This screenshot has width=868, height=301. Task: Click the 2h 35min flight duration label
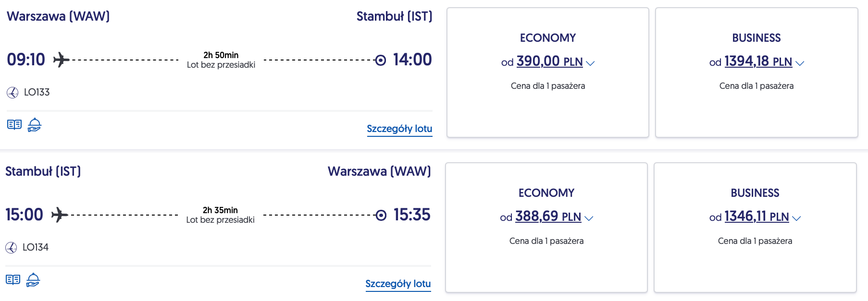click(220, 210)
